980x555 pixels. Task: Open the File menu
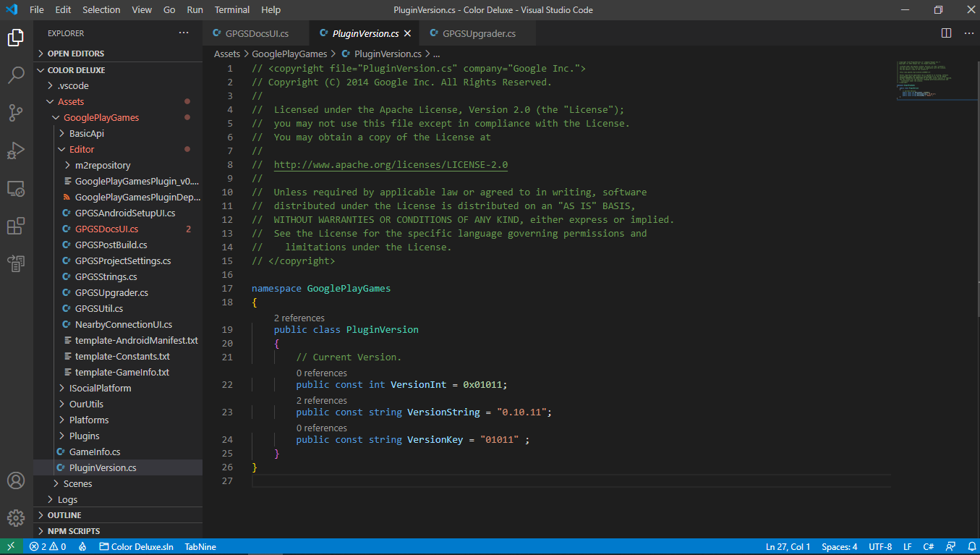pyautogui.click(x=37, y=10)
